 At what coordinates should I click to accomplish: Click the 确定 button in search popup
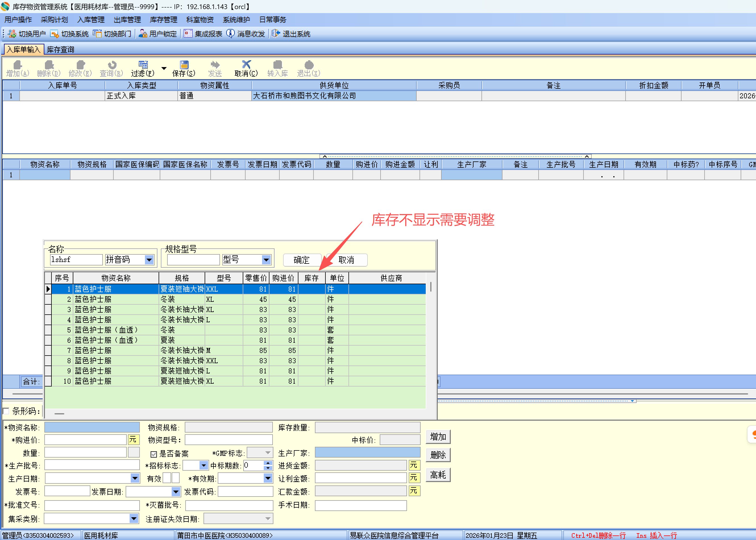[x=302, y=260]
